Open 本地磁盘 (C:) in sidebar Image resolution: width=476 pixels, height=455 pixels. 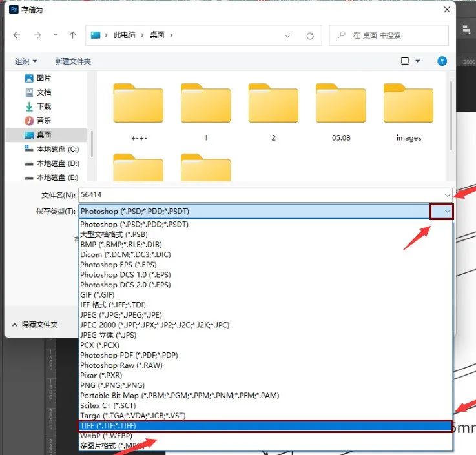(52, 149)
